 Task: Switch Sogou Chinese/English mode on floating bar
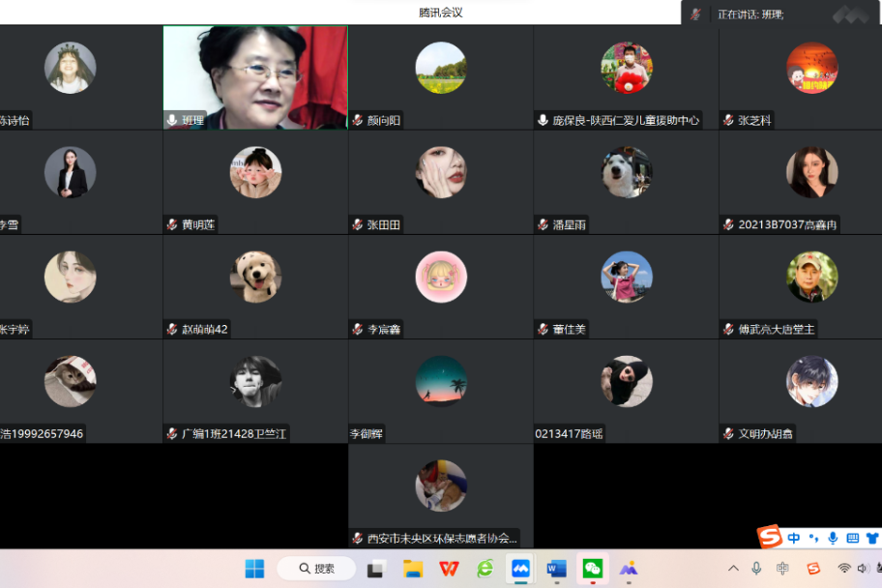coord(794,538)
